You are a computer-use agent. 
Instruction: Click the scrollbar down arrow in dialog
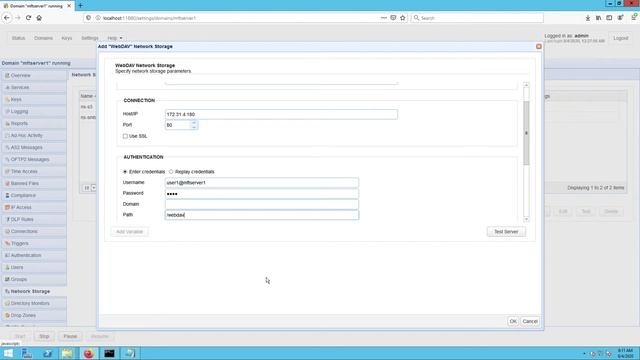526,220
